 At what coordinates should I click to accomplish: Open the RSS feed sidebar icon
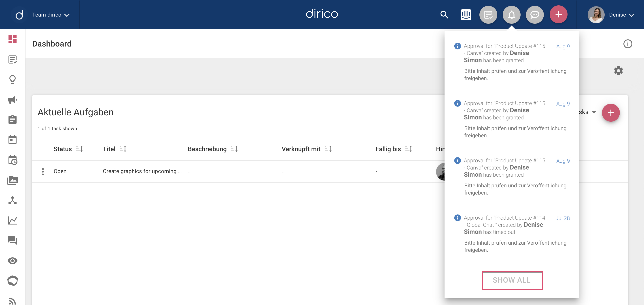coord(13,301)
